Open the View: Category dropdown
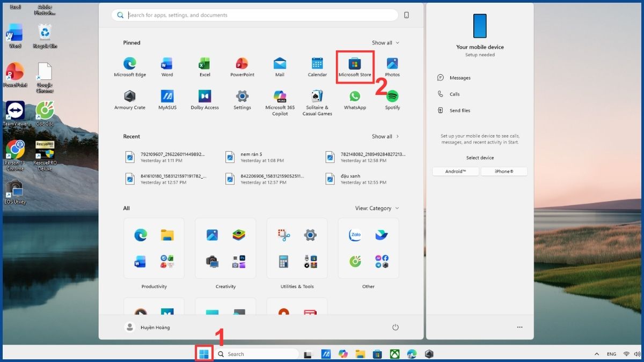Screen dimensions: 644x362 [377, 208]
